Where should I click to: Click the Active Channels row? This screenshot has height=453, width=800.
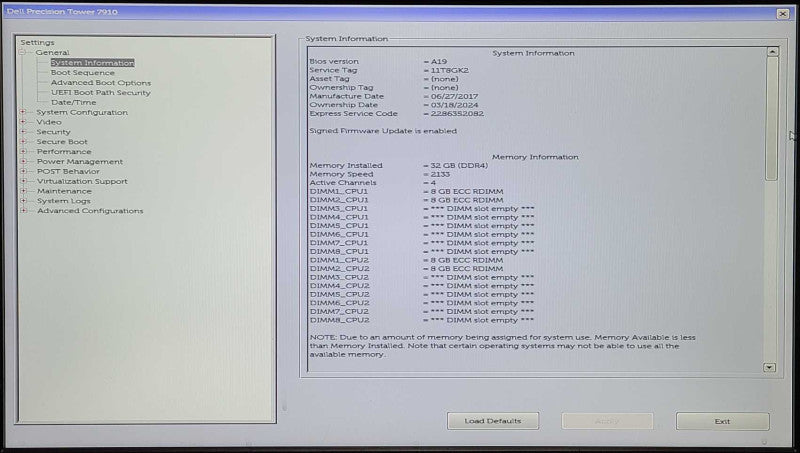click(x=372, y=183)
